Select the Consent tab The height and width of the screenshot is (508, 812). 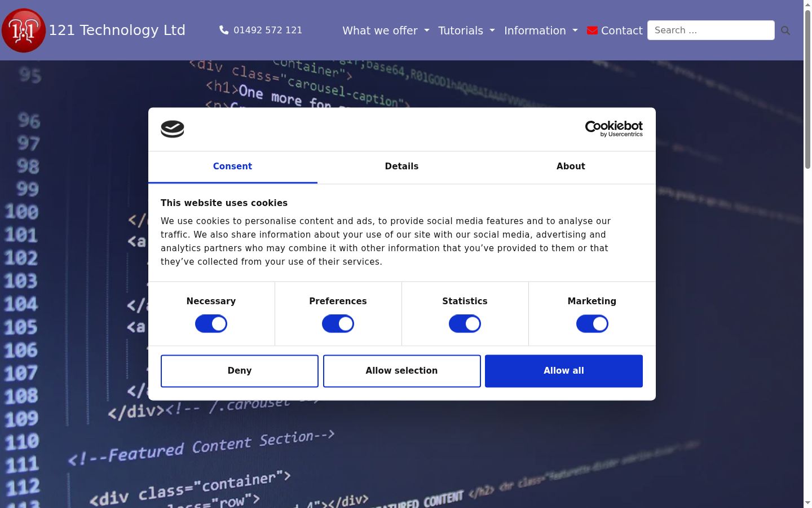232,167
